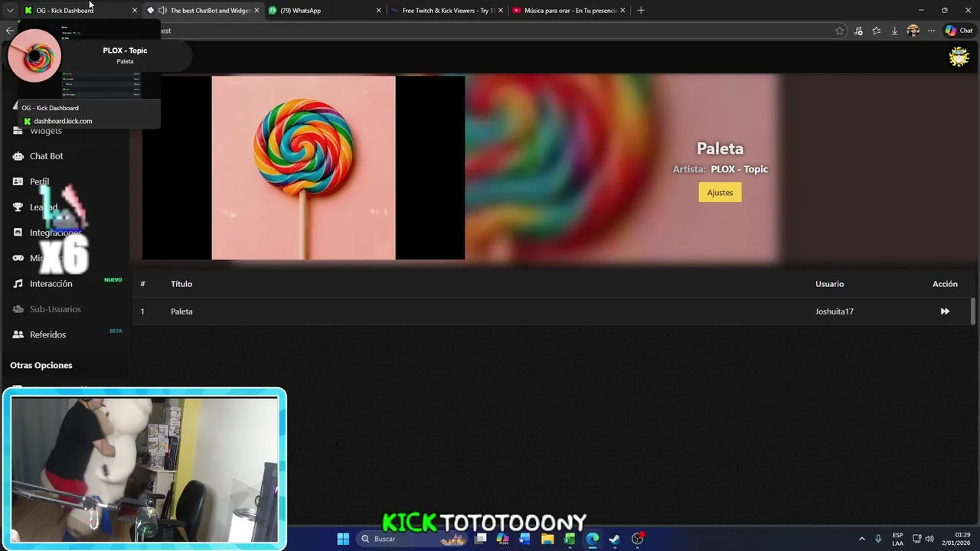Click the Referidos users icon
Viewport: 980px width, 551px height.
pyautogui.click(x=18, y=334)
